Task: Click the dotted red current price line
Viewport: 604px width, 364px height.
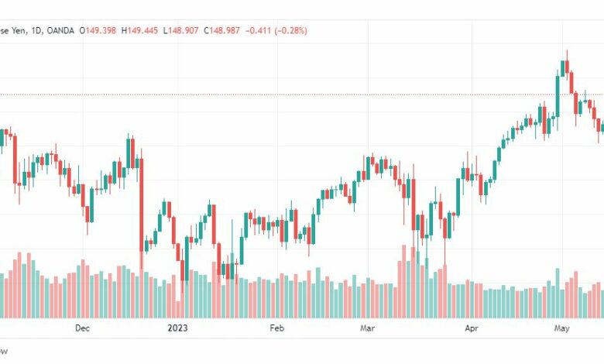Action: 302,94
